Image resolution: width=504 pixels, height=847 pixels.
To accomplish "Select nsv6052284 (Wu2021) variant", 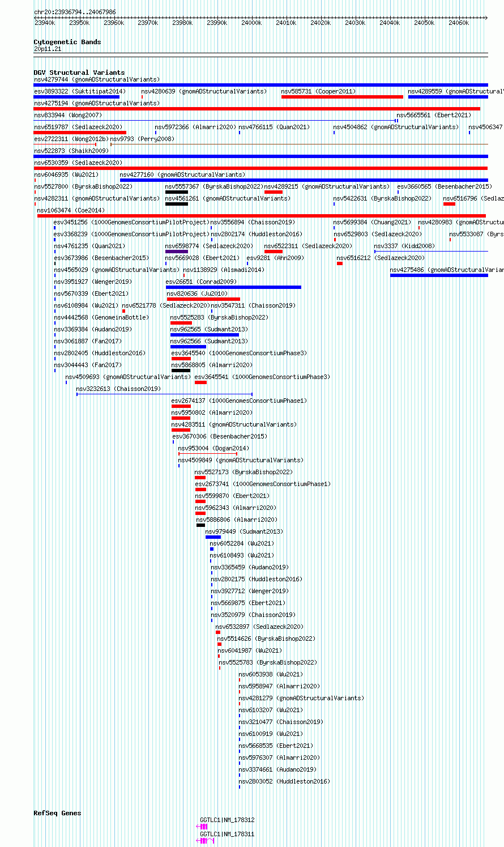I will coord(242,543).
